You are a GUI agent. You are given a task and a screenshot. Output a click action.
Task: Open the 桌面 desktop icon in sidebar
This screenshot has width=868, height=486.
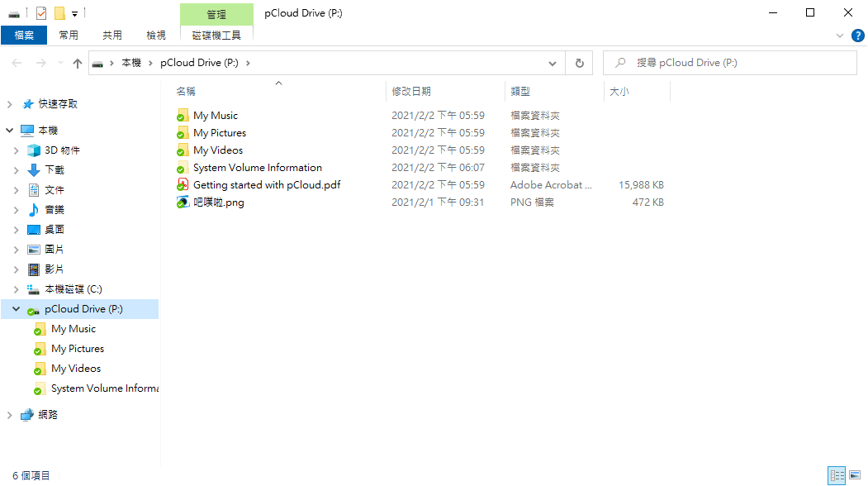tap(34, 230)
